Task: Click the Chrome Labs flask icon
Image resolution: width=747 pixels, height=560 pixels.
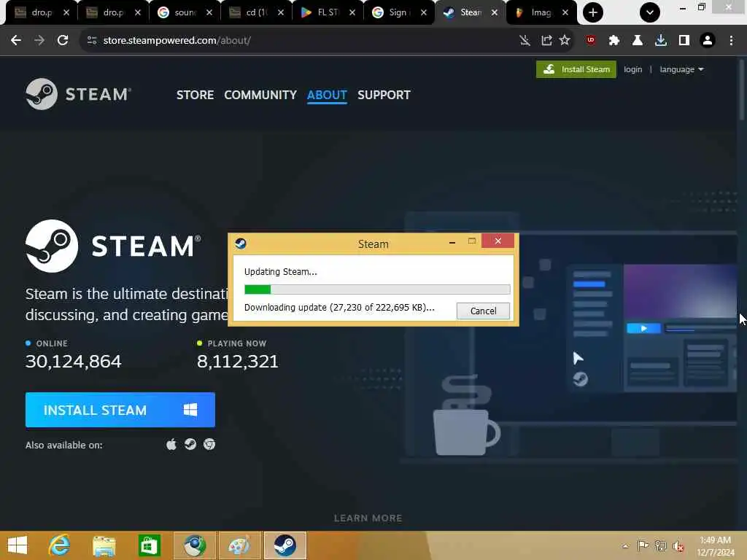Action: (x=638, y=41)
